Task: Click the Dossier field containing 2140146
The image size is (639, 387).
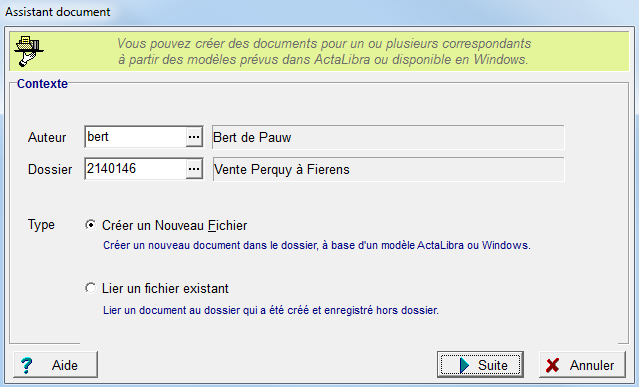Action: pos(136,169)
